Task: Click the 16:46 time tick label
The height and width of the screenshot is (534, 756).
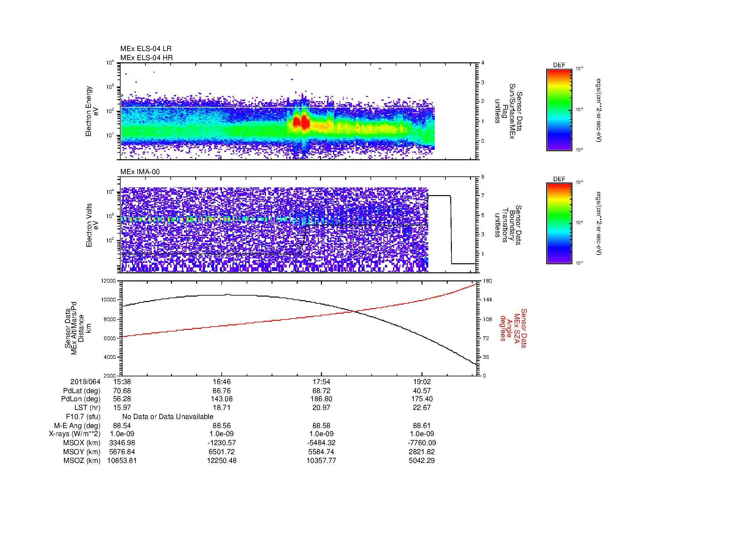Action: [x=222, y=382]
